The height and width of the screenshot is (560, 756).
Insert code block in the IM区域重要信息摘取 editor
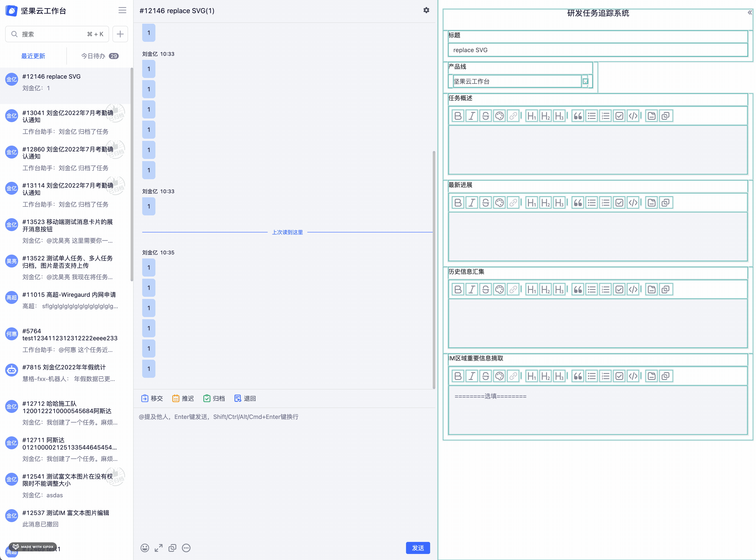pyautogui.click(x=633, y=376)
